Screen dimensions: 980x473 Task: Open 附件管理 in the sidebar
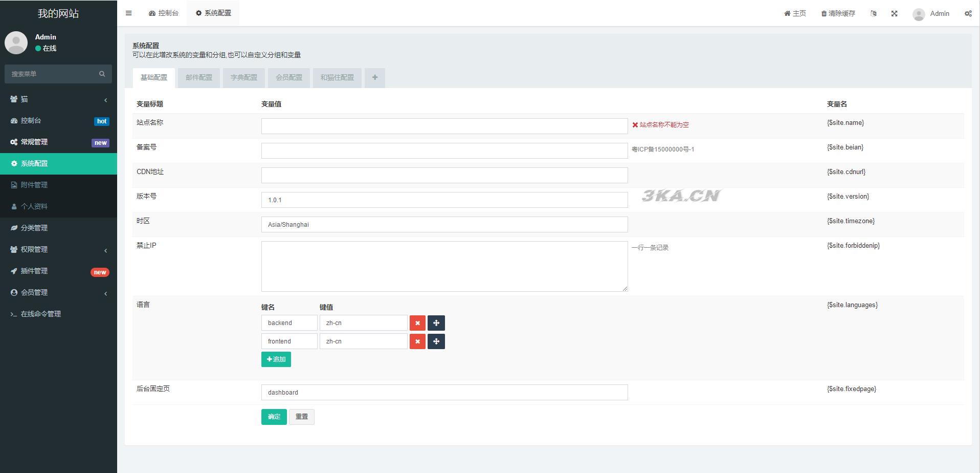pos(34,185)
